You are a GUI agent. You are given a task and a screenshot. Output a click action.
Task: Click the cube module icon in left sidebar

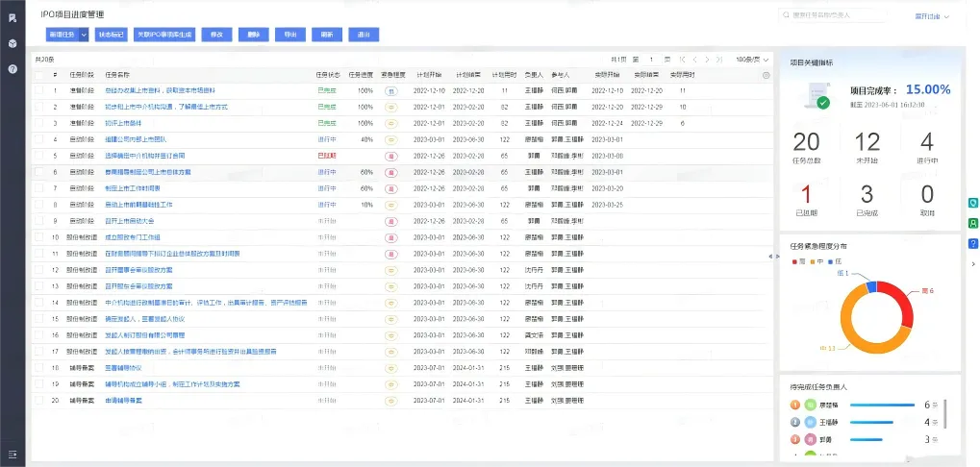(x=13, y=43)
